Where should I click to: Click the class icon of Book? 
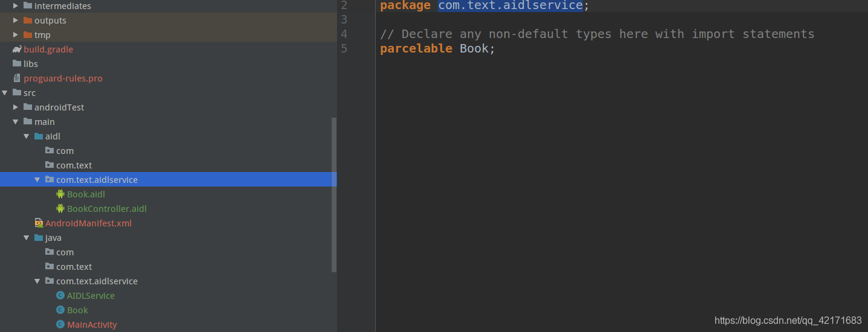pos(60,310)
